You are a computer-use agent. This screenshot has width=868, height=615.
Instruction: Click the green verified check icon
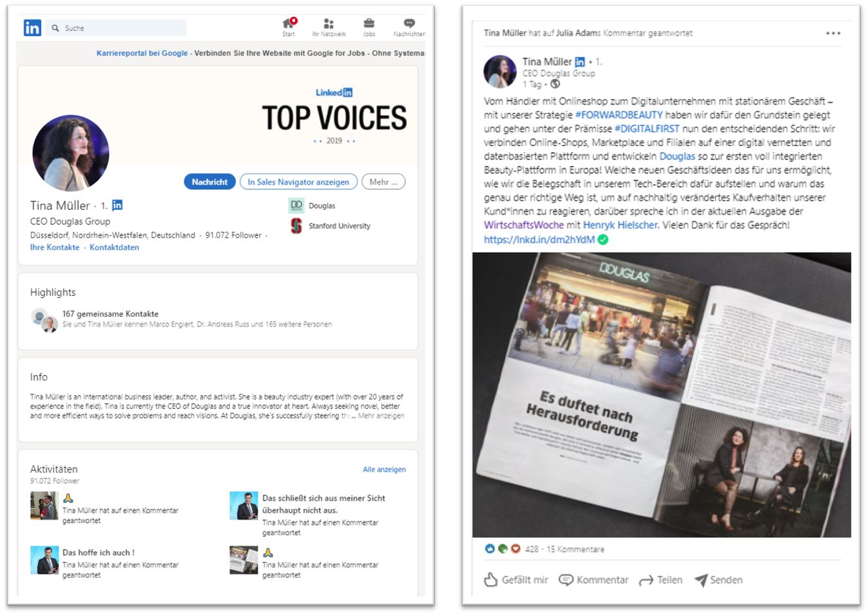coord(603,239)
